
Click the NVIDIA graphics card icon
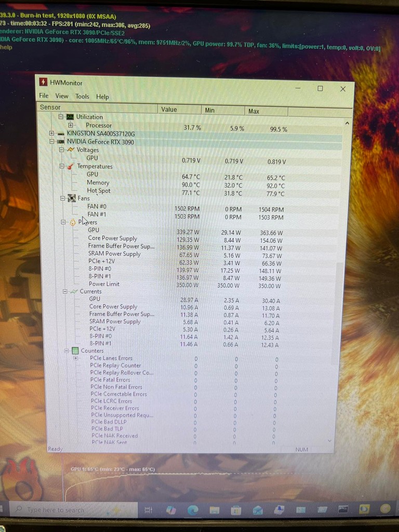tap(61, 142)
